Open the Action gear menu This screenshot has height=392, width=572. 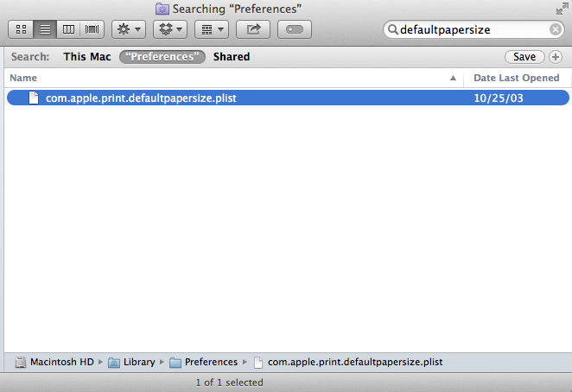pyautogui.click(x=129, y=29)
